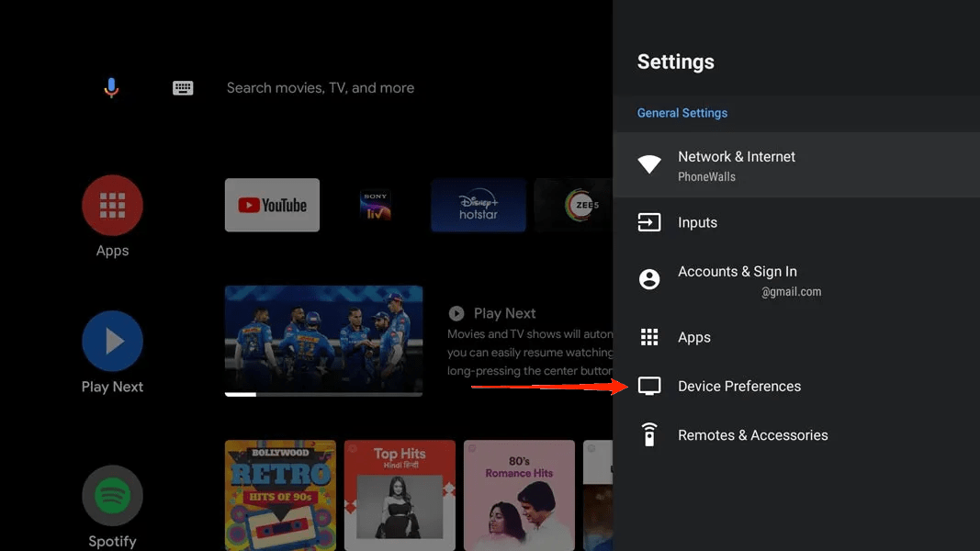
Task: Click the @gmail.com account text
Action: 791,292
